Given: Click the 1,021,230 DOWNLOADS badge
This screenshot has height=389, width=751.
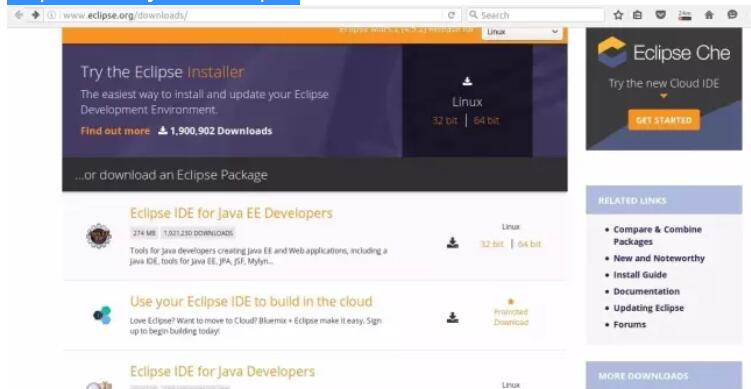Looking at the screenshot, I should pos(198,233).
